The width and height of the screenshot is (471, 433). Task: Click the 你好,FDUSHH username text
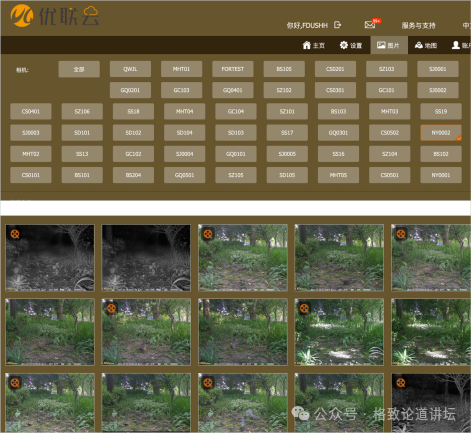pyautogui.click(x=307, y=26)
